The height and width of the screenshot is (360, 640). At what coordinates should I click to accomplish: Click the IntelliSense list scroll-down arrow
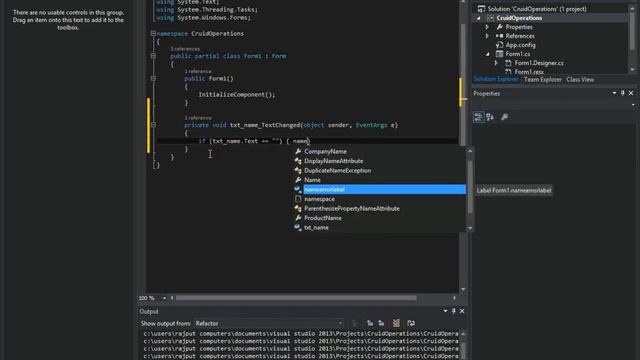click(x=470, y=228)
